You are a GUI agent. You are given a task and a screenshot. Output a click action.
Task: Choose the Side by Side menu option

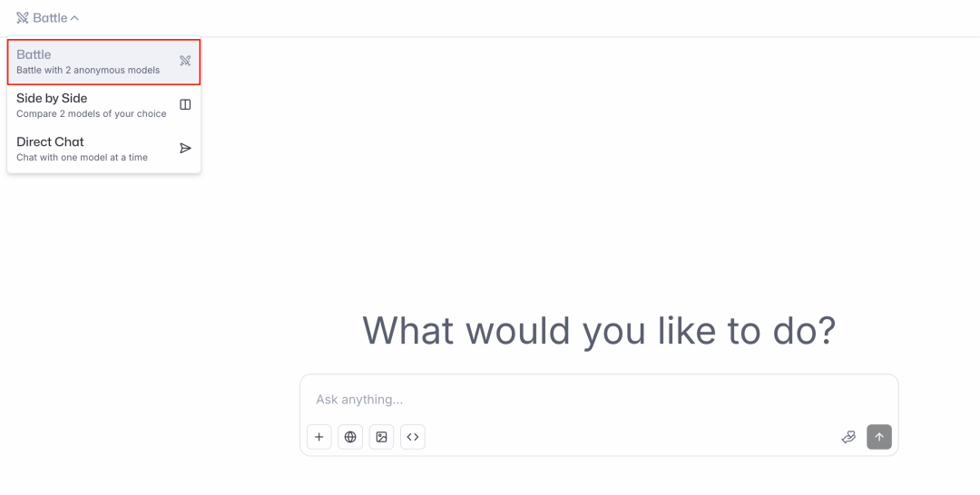click(x=53, y=98)
